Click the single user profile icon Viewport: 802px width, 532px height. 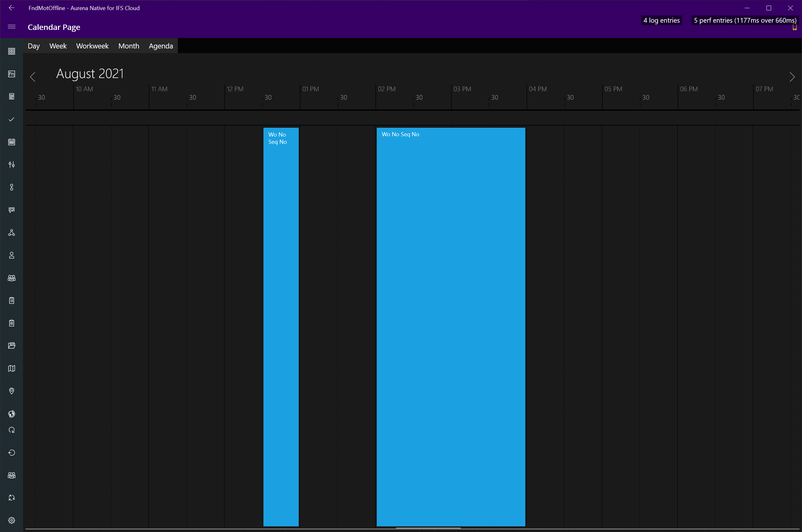pos(12,255)
